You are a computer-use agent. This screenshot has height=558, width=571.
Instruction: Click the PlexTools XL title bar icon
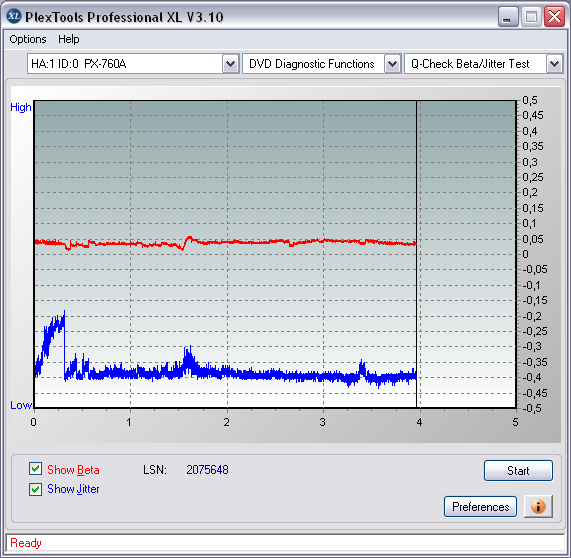tap(14, 16)
